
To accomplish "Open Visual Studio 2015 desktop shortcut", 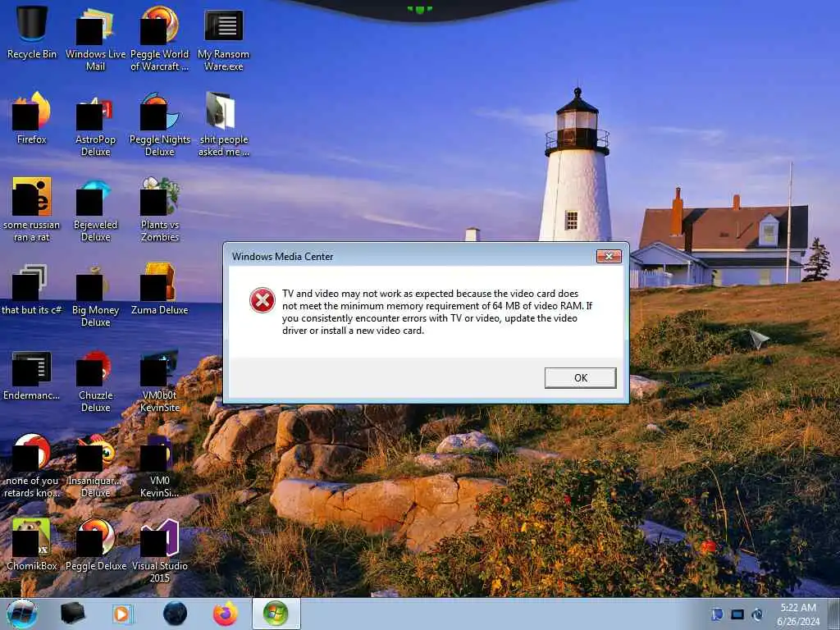I will (160, 550).
